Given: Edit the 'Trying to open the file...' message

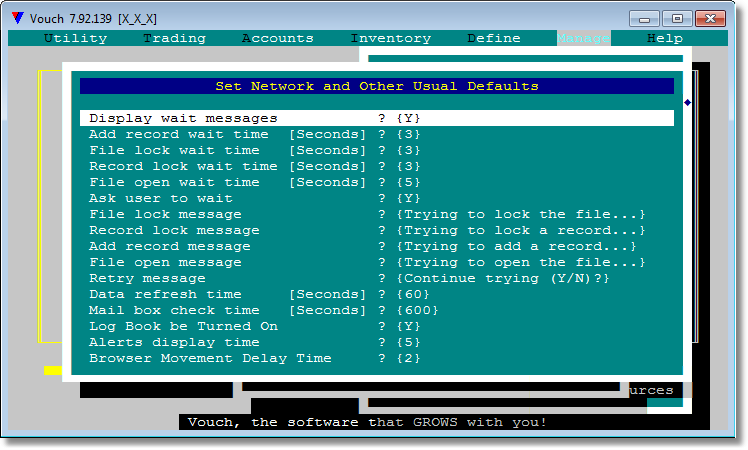Looking at the screenshot, I should click(521, 262).
